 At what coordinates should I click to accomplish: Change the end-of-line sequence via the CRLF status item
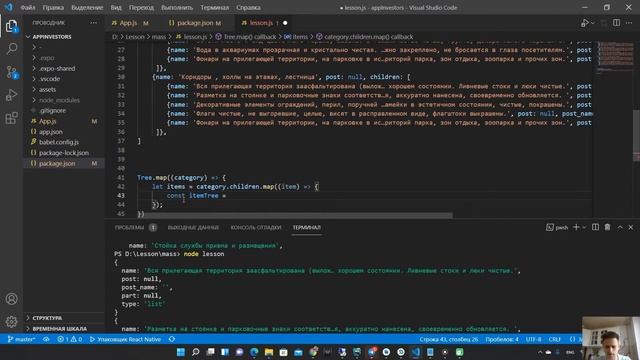click(x=555, y=339)
